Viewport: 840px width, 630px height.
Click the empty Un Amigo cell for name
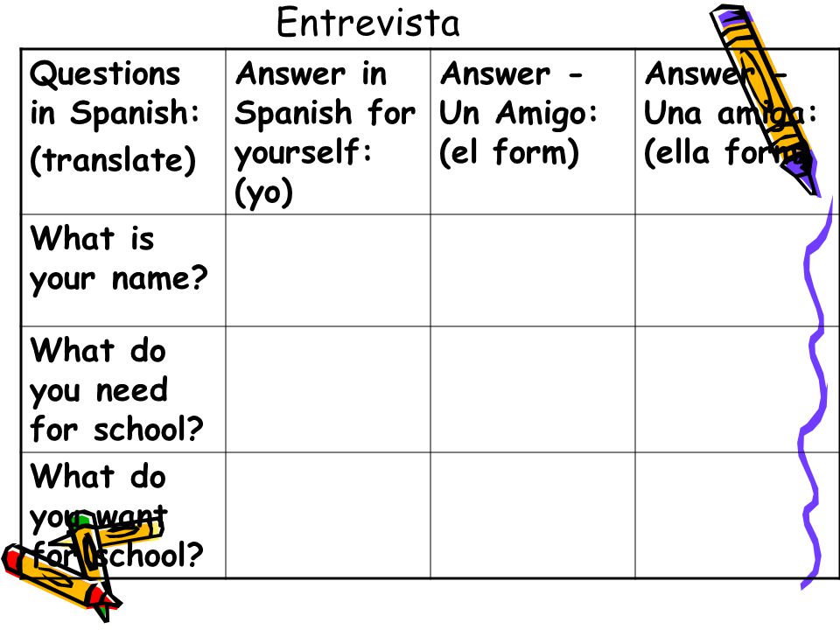[533, 270]
